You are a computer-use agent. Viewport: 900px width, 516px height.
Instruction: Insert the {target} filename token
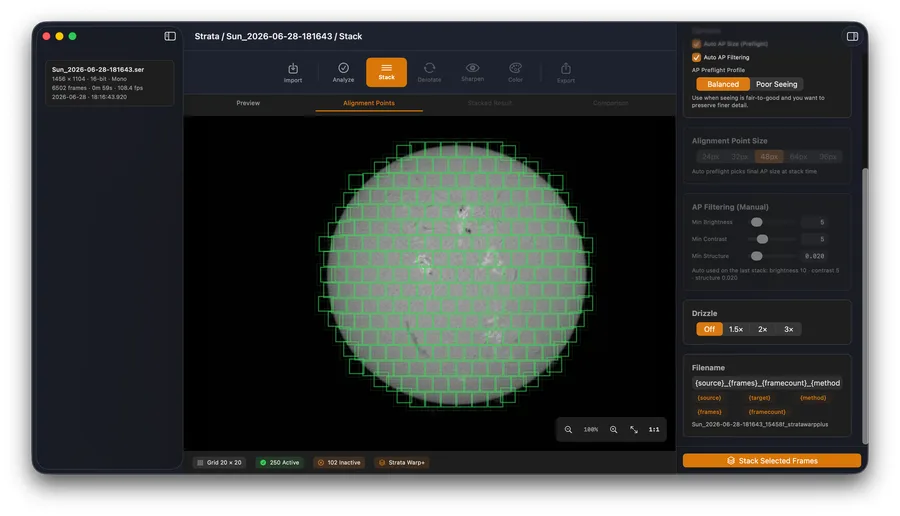tap(759, 398)
